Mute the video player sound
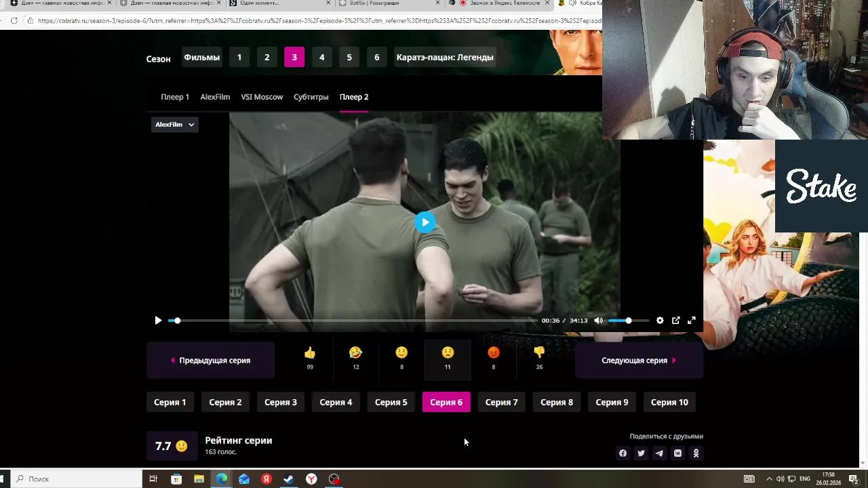The image size is (868, 488). (x=598, y=321)
